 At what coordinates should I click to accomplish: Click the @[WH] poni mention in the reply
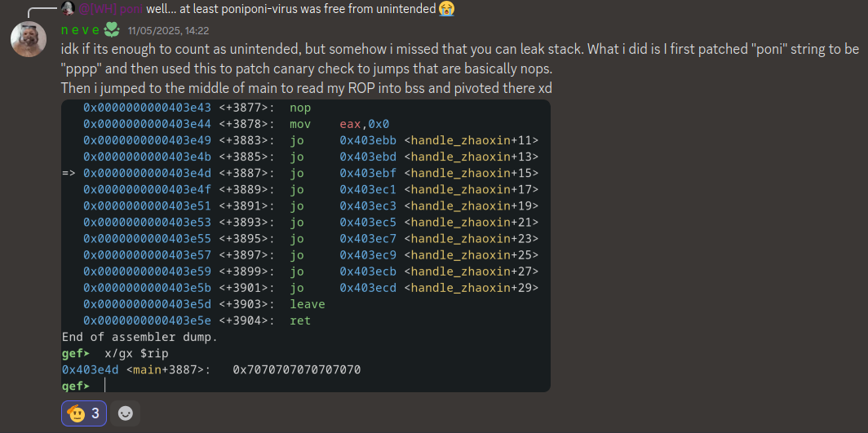[111, 8]
